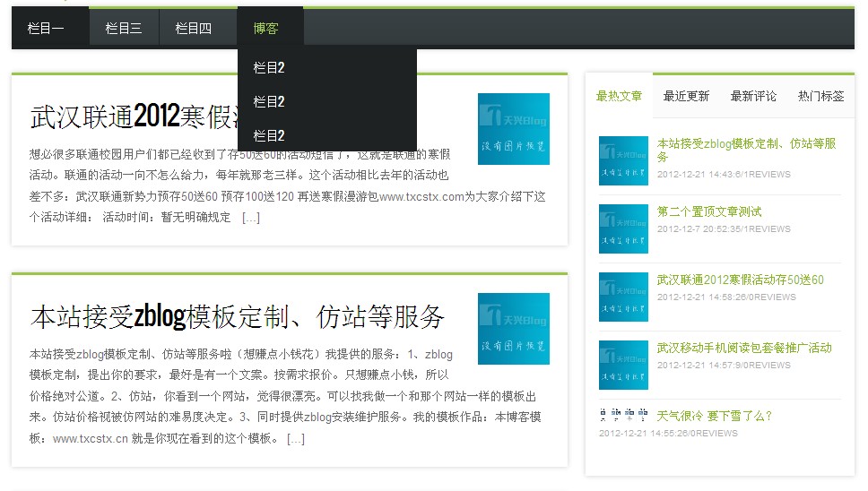Click timestamp 2012-12-21 14:43:6/1REVIEWS
Viewport: 868px width, 491px height.
click(724, 174)
